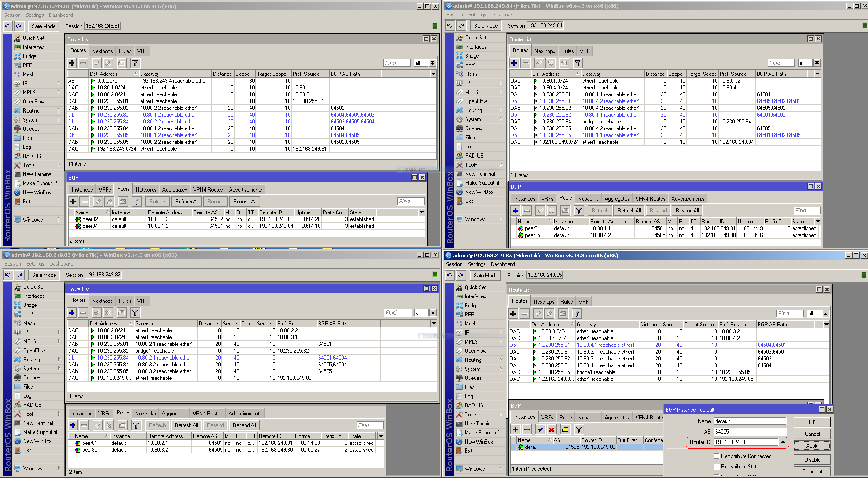The width and height of the screenshot is (868, 478).
Task: Click yellow comment icon in BGP Instances toolbar
Action: (565, 429)
